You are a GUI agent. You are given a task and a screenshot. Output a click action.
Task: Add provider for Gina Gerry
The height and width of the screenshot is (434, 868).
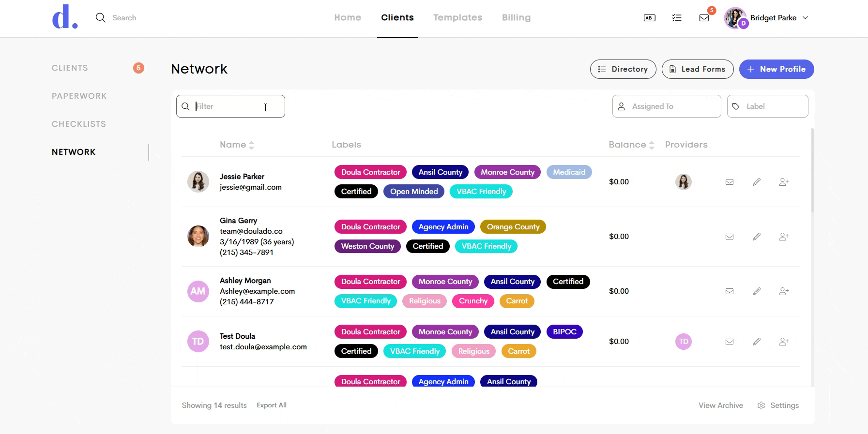click(x=784, y=237)
